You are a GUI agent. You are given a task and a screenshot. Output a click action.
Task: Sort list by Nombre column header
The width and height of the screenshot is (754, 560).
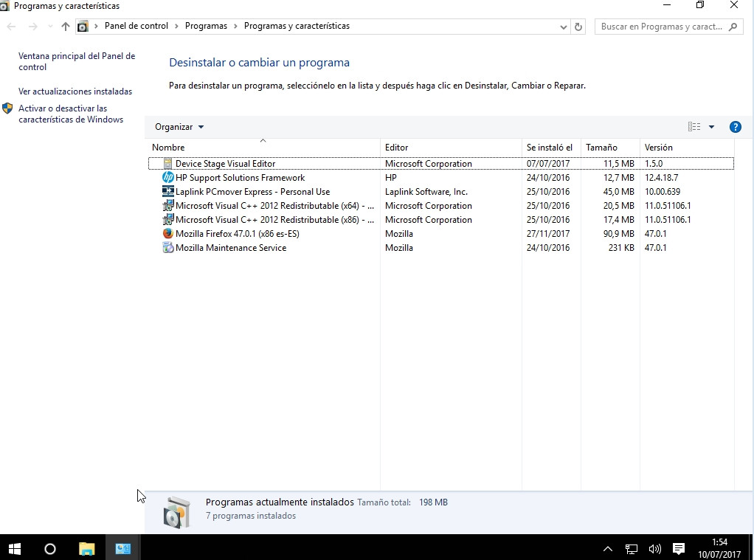[168, 148]
